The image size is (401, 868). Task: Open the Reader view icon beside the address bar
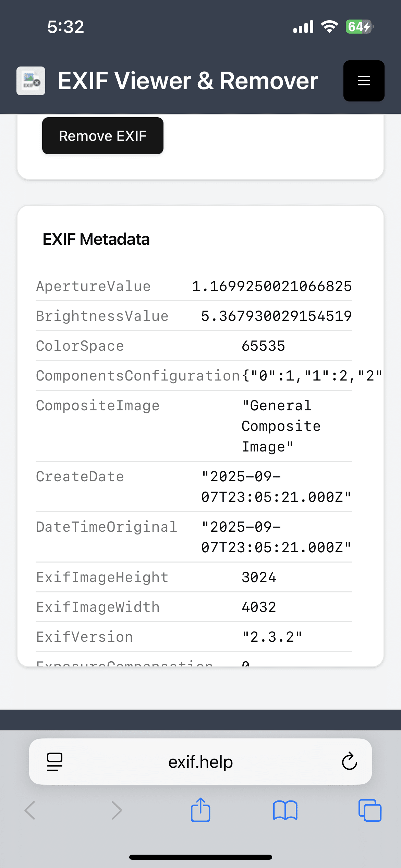(x=55, y=762)
